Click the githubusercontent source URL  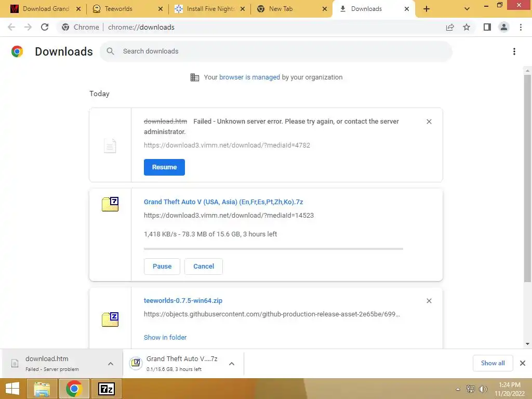(272, 314)
